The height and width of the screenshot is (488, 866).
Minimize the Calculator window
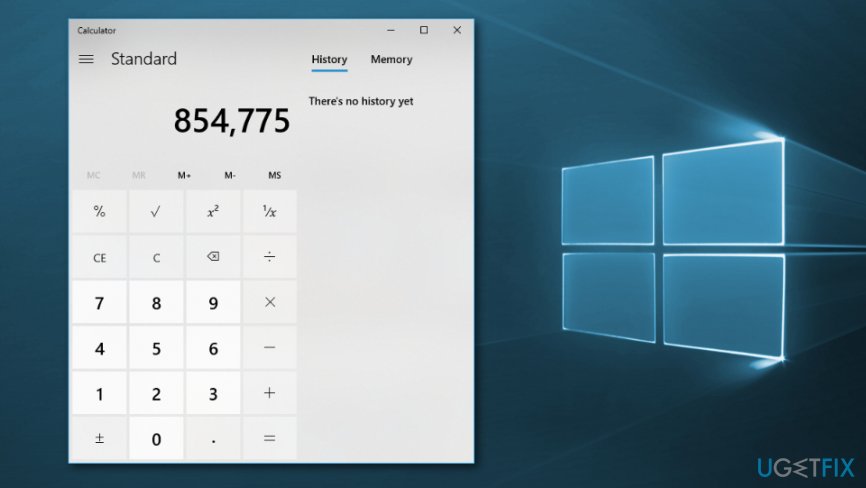point(391,30)
